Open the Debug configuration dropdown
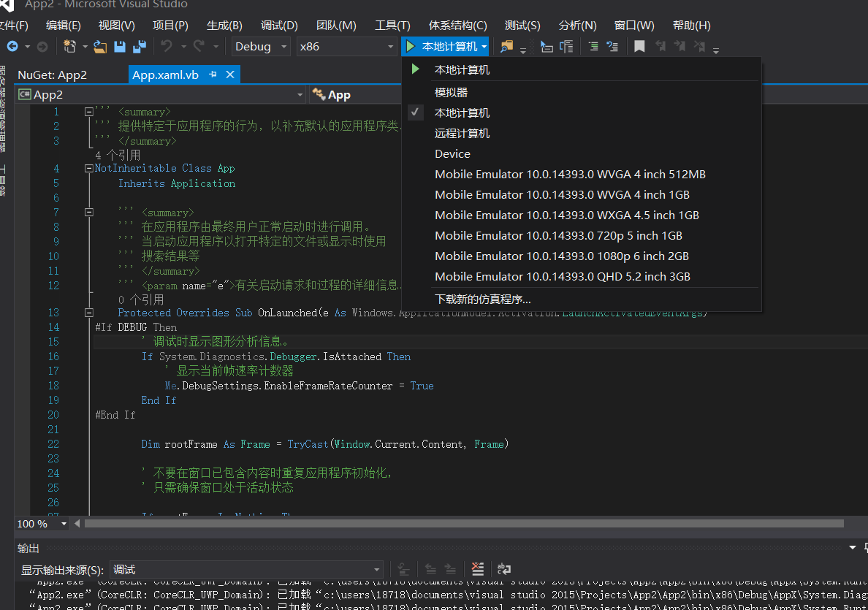The height and width of the screenshot is (610, 868). [x=261, y=47]
